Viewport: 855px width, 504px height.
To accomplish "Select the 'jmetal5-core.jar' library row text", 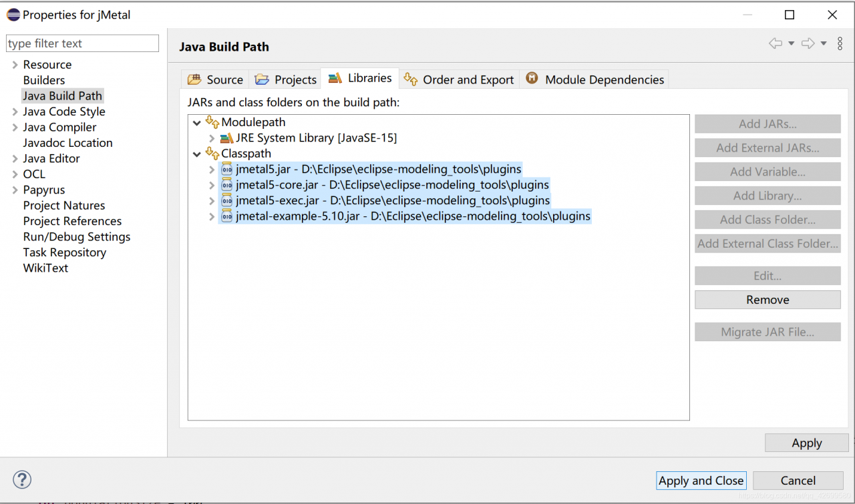I will [393, 185].
